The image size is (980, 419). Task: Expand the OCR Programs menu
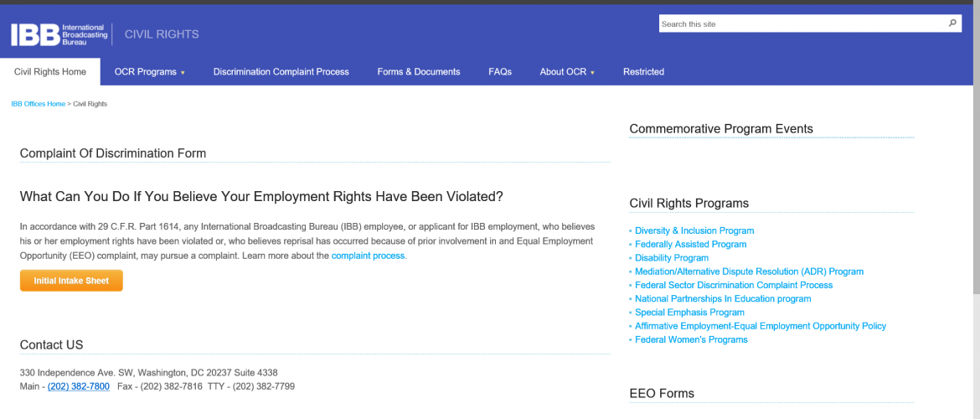[x=150, y=72]
